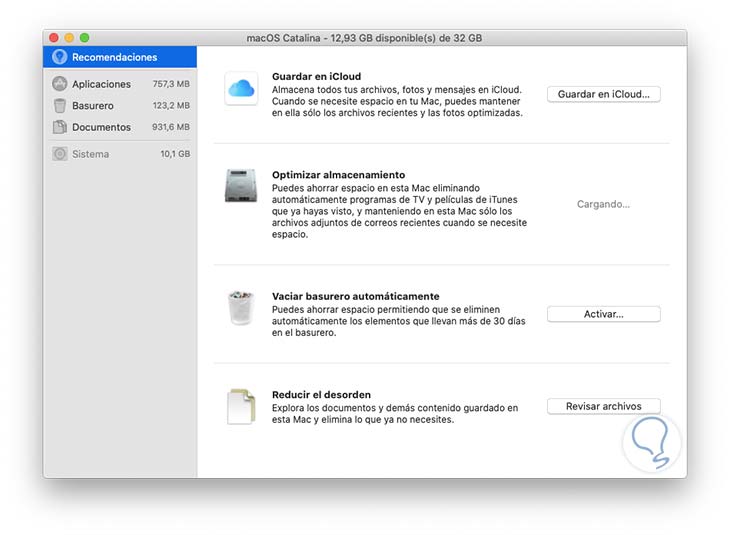The width and height of the screenshot is (730, 535).
Task: Open the Aplicaciones category
Action: pos(120,84)
